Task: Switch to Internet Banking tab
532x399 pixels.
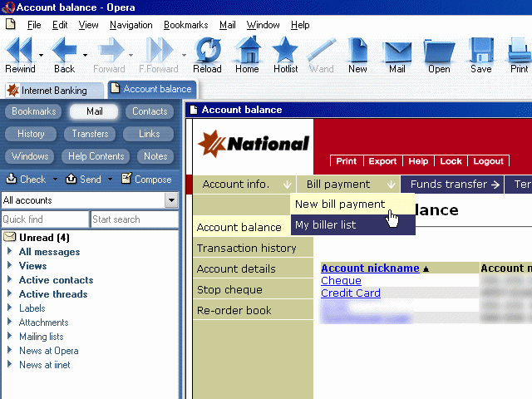Action: coord(54,91)
